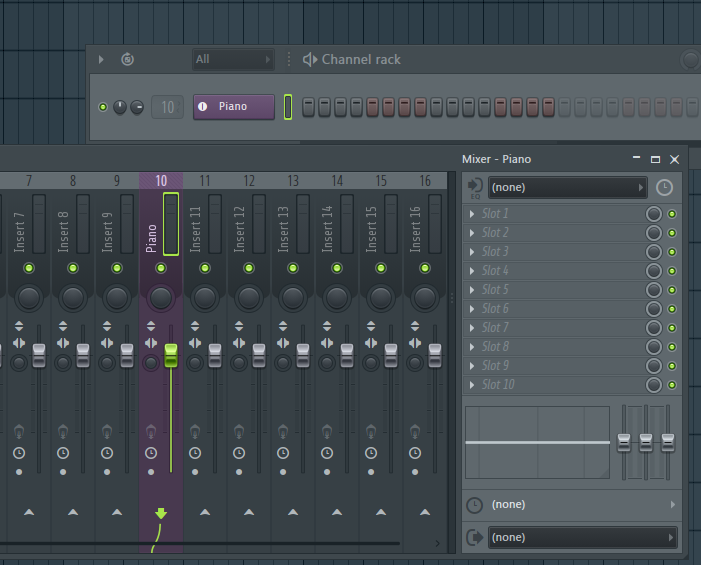Disable Slot 9 with its green LED
This screenshot has height=565, width=701.
click(672, 366)
